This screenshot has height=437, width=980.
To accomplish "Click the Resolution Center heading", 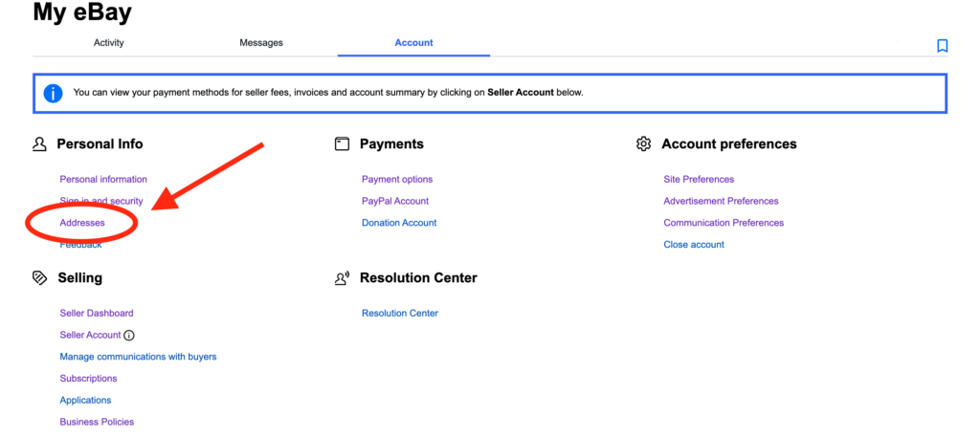I will click(418, 278).
